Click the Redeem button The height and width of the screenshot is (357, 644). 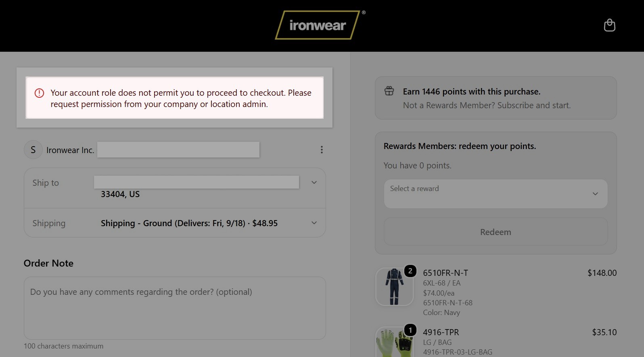click(496, 232)
